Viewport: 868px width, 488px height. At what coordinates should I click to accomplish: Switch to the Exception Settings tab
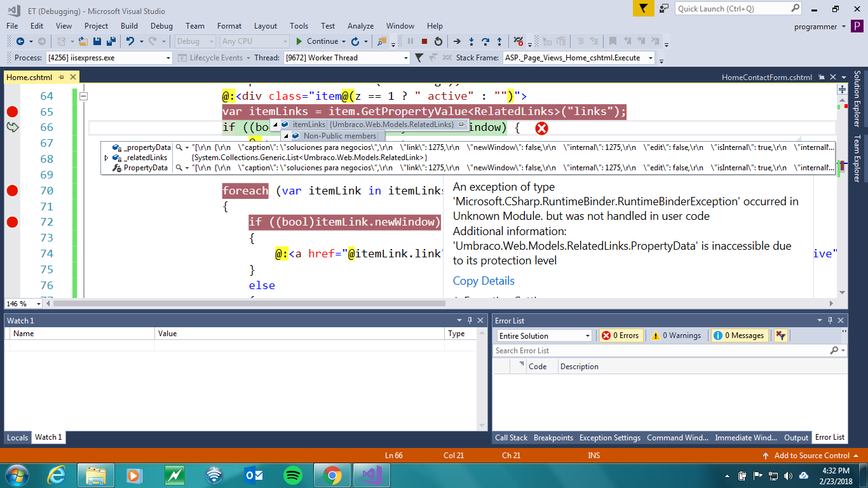pos(610,437)
